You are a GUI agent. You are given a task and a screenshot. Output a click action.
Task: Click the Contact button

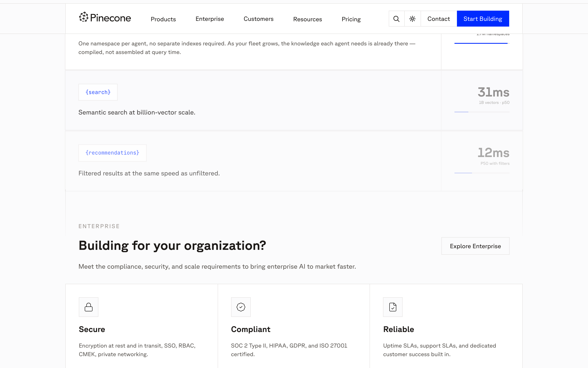pos(439,19)
